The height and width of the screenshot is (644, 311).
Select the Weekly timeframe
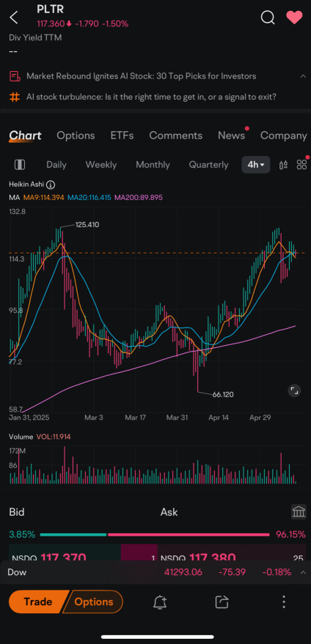[x=101, y=165]
